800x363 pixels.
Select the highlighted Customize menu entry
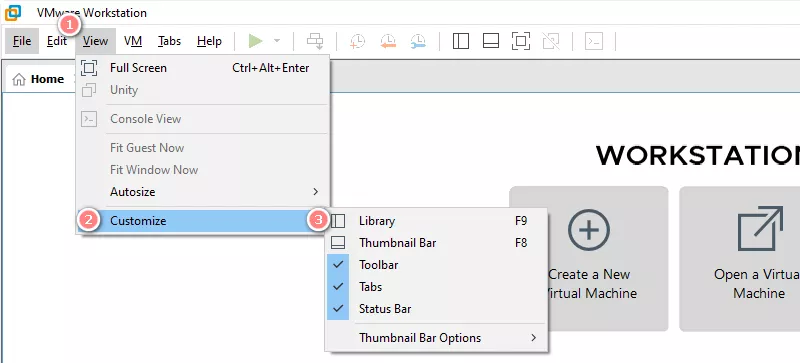point(203,221)
